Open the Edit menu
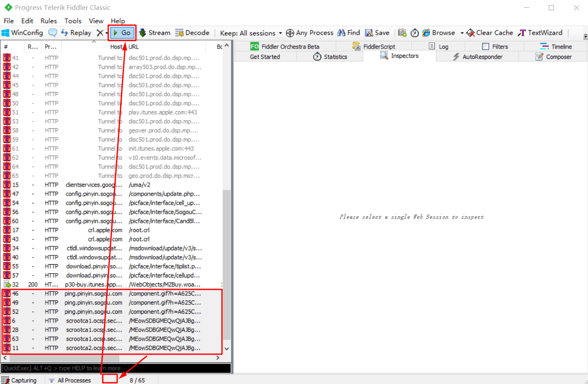The height and width of the screenshot is (384, 588). pos(27,21)
